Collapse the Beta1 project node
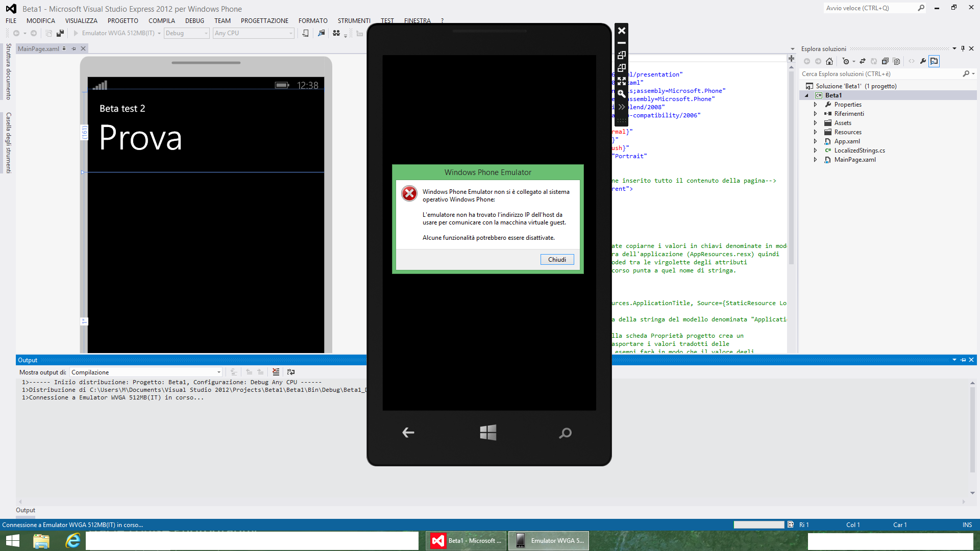Image resolution: width=980 pixels, height=551 pixels. (807, 95)
